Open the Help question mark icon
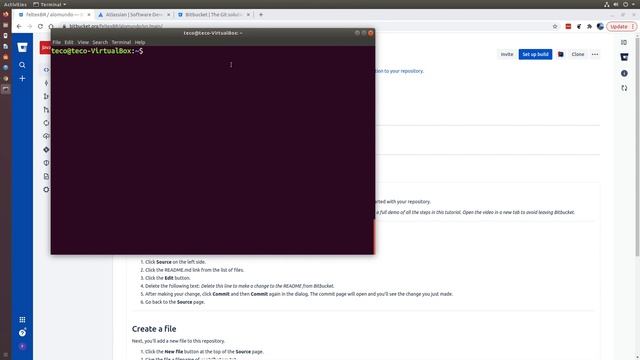This screenshot has width=640, height=360. 22,333
